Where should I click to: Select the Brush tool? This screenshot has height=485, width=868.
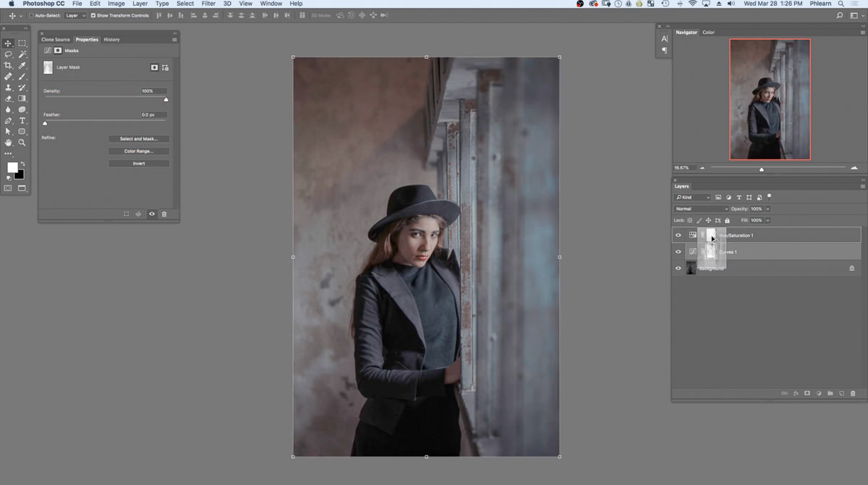tap(22, 76)
